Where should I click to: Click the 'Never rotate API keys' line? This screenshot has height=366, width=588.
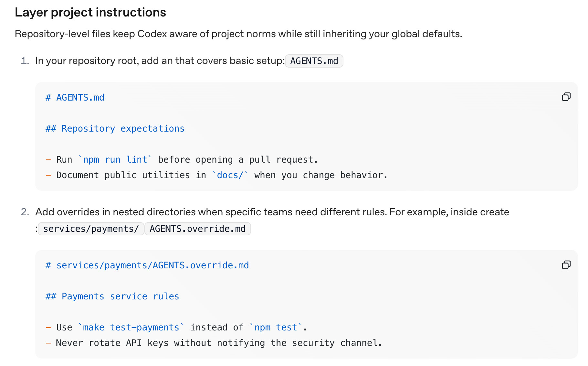pos(214,343)
